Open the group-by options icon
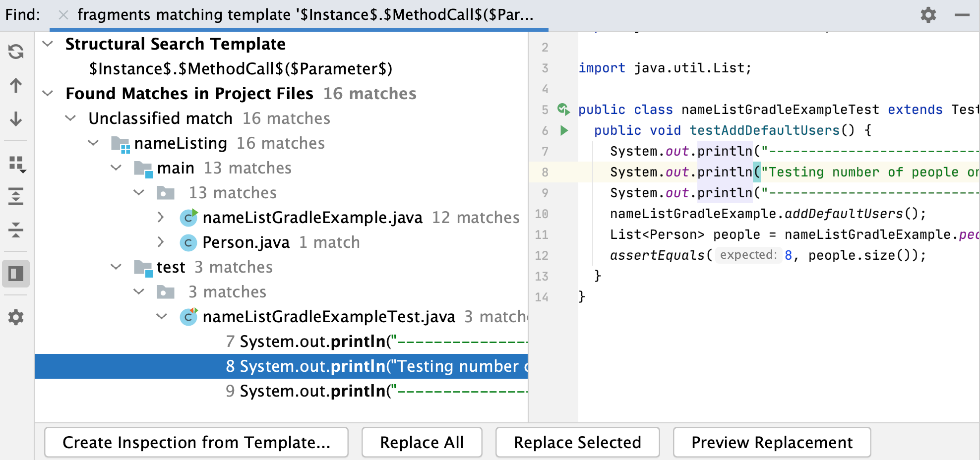Screen dimensions: 980x460 point(16,165)
